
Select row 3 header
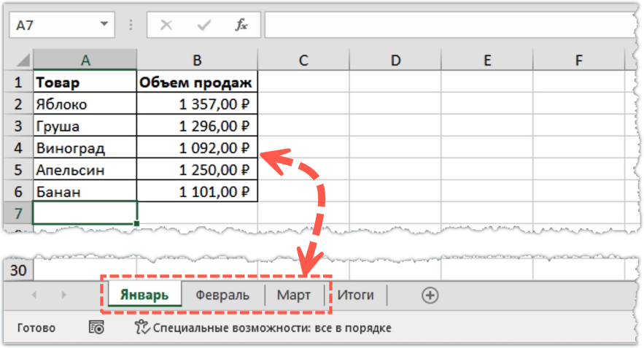[x=18, y=125]
